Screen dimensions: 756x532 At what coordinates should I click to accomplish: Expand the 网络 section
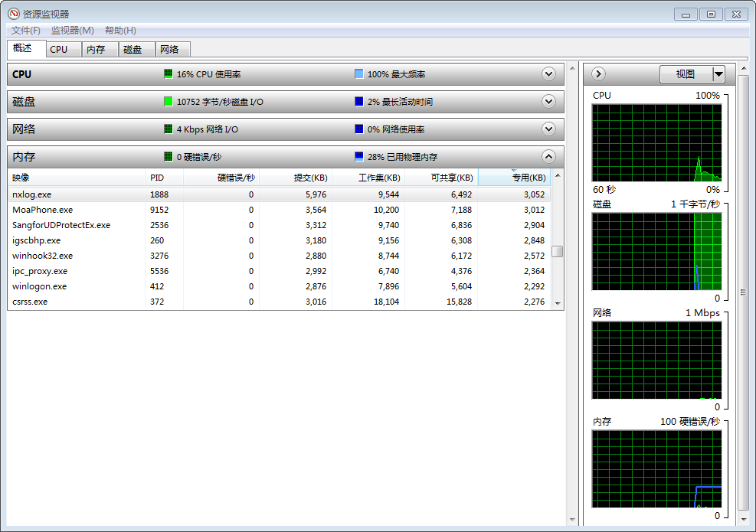click(548, 129)
